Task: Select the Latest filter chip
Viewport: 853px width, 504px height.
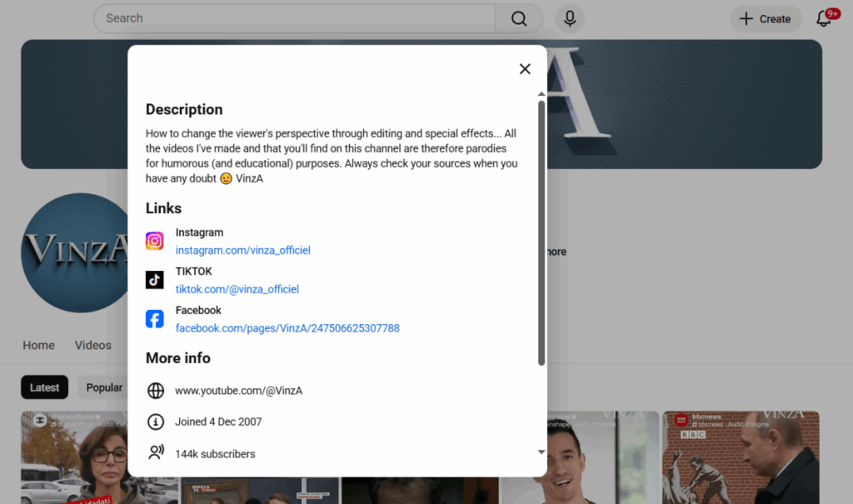Action: (x=45, y=387)
